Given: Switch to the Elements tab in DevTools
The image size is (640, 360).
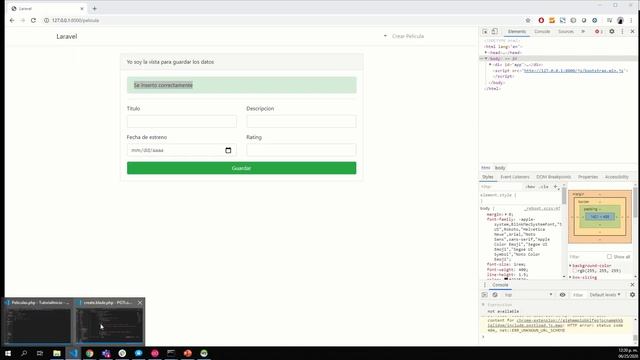Looking at the screenshot, I should pos(517,31).
